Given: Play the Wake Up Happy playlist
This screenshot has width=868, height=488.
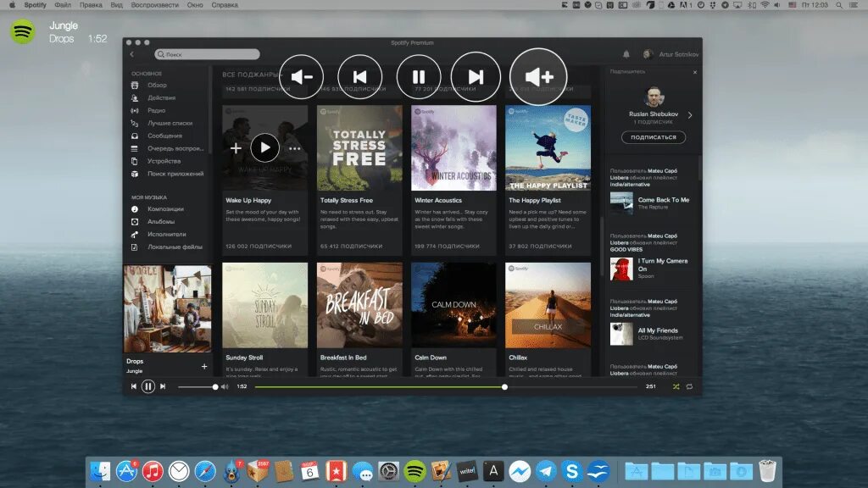Looking at the screenshot, I should coord(264,147).
